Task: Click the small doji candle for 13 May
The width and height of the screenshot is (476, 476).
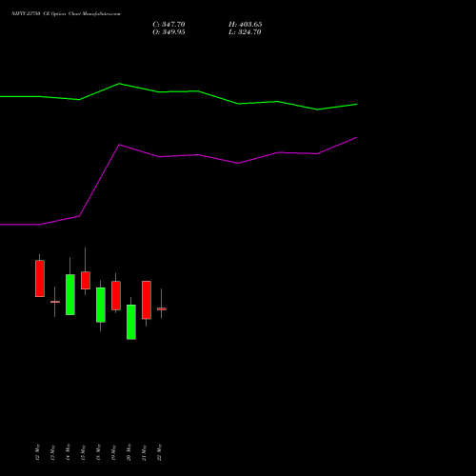Action: [55, 302]
